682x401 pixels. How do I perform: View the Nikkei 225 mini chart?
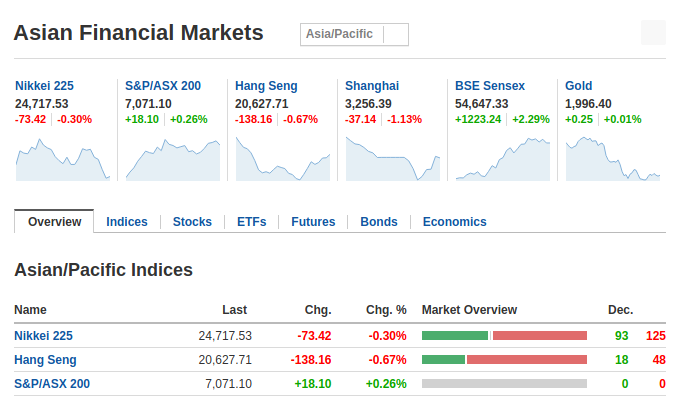click(63, 159)
